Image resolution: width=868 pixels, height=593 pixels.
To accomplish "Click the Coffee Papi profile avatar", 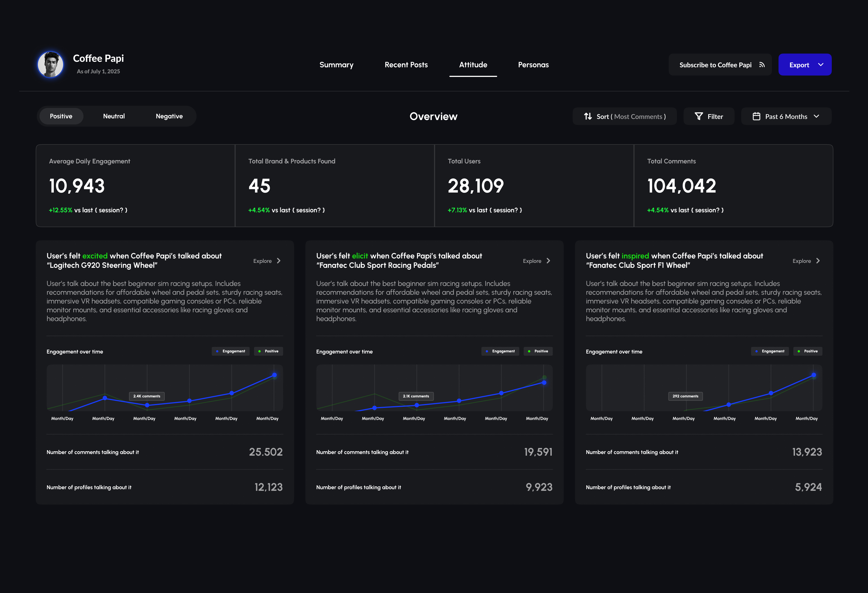I will pyautogui.click(x=51, y=64).
